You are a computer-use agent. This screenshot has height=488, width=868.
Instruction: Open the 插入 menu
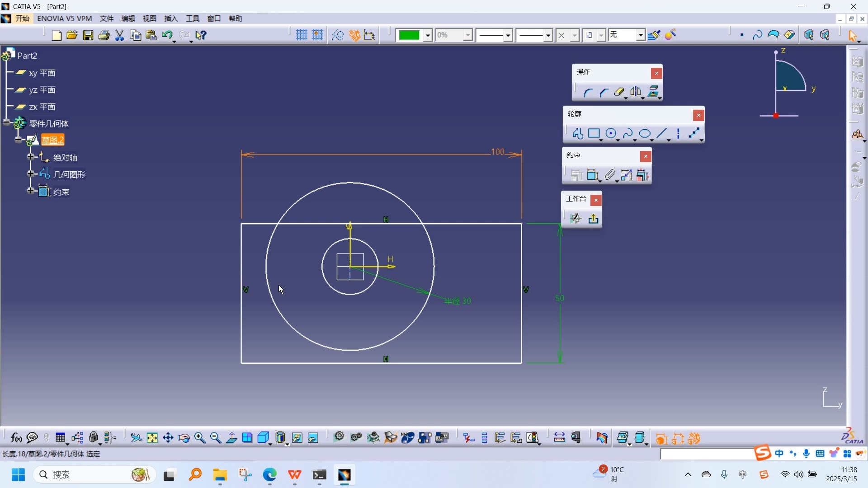click(x=171, y=19)
